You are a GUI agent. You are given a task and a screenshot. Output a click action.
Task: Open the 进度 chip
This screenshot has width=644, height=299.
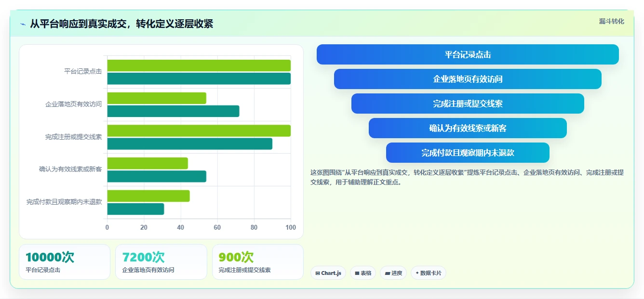(393, 273)
